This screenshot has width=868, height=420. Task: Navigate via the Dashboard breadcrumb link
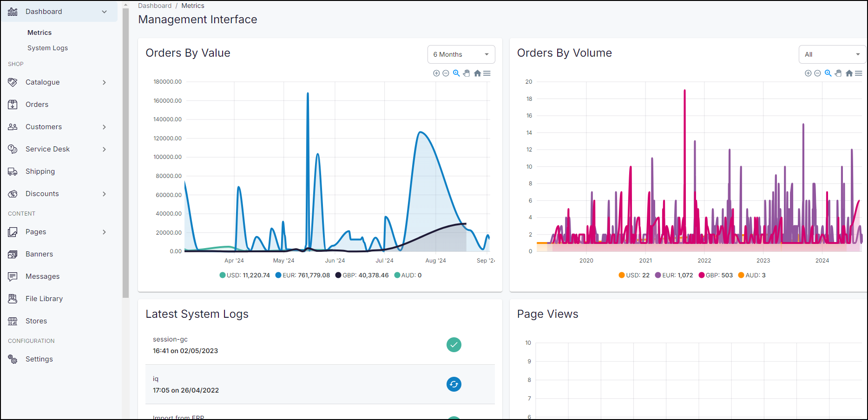click(x=155, y=6)
